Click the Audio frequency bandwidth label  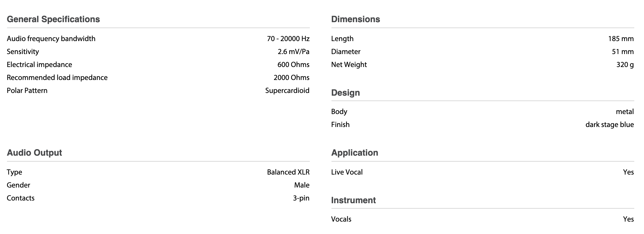tap(51, 39)
